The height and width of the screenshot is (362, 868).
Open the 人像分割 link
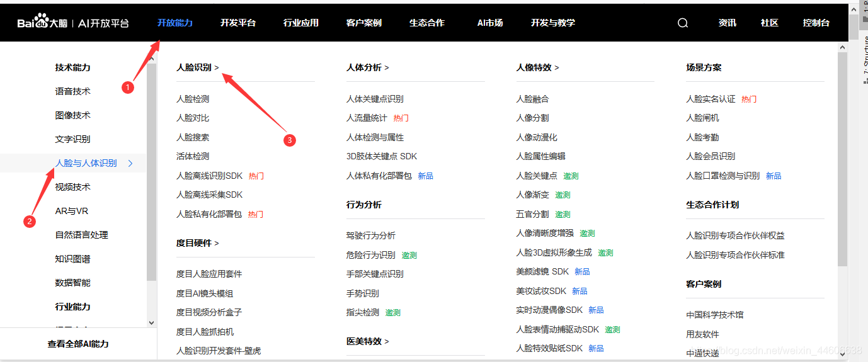pos(532,118)
